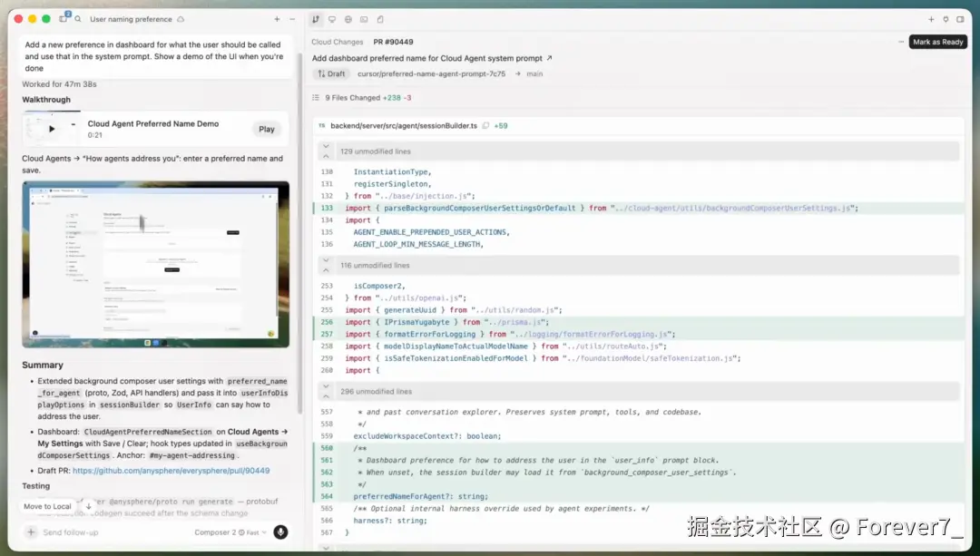Click the Cloud Changes label
Screen dimensions: 980x556
338,42
